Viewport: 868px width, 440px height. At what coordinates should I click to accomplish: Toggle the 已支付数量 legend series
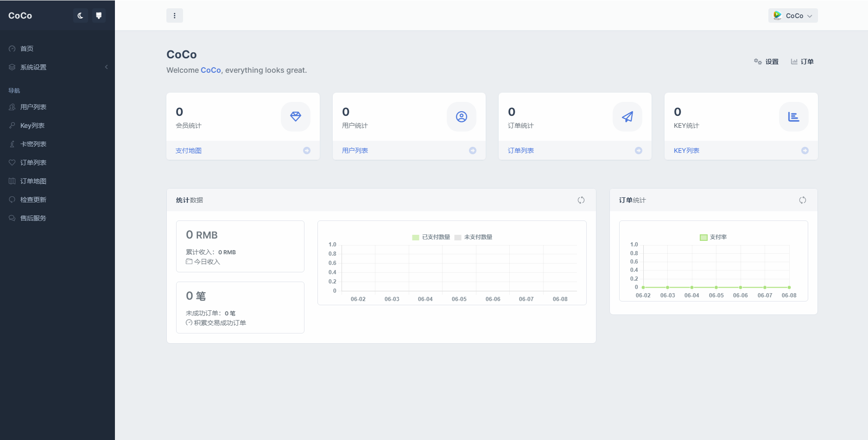tap(431, 237)
